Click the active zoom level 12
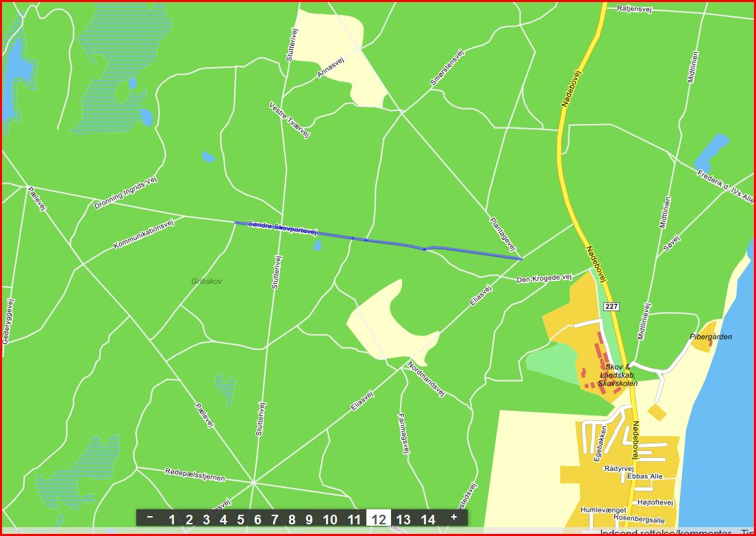This screenshot has width=756, height=536. pyautogui.click(x=379, y=520)
